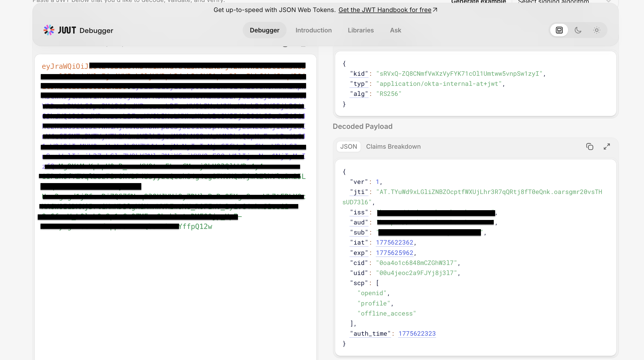The image size is (644, 360).
Task: Open Get the JWT Handbook link
Action: click(x=385, y=10)
